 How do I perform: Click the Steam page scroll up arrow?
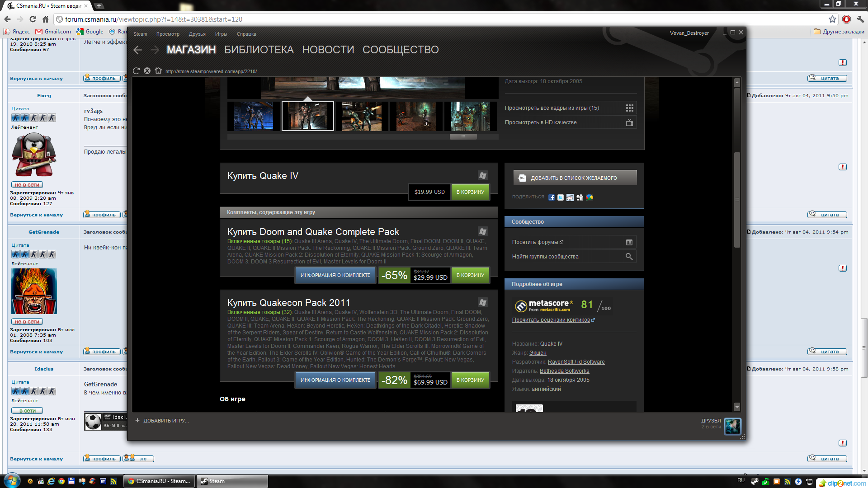[737, 83]
